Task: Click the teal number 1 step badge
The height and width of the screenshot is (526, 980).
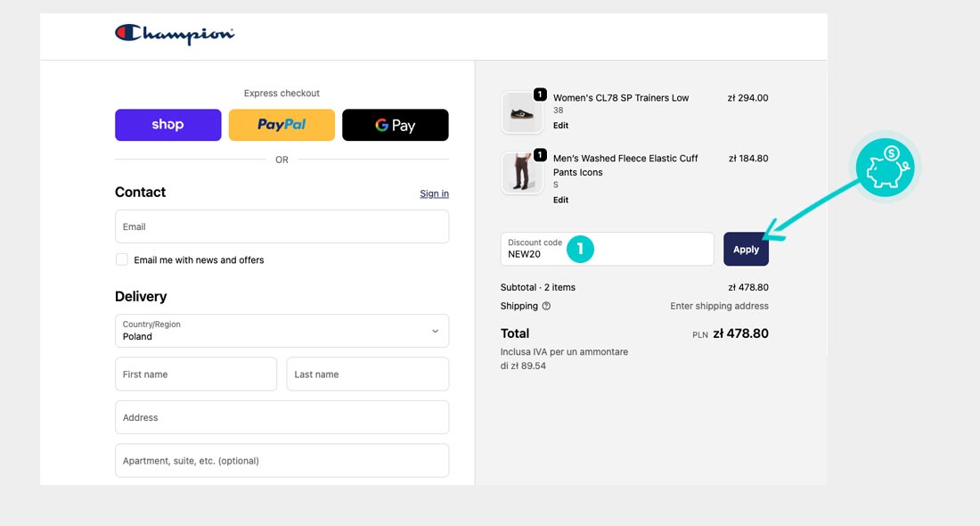Action: click(x=580, y=250)
